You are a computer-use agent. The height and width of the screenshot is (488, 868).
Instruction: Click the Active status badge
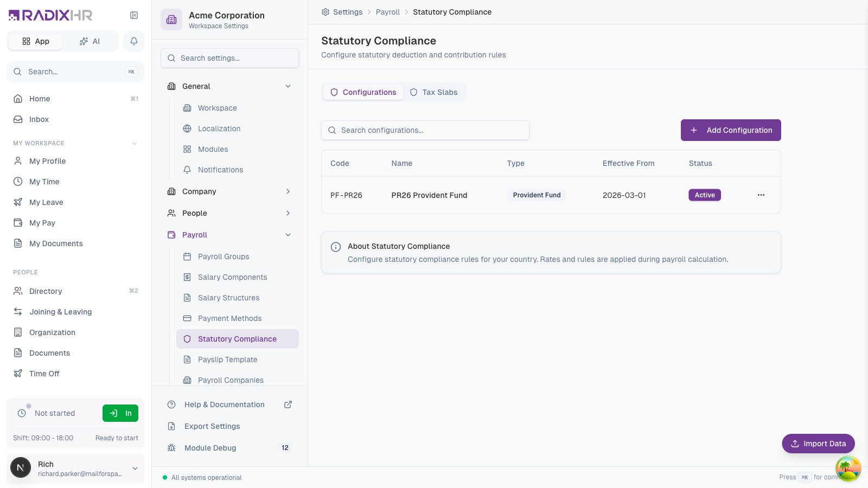tap(705, 195)
